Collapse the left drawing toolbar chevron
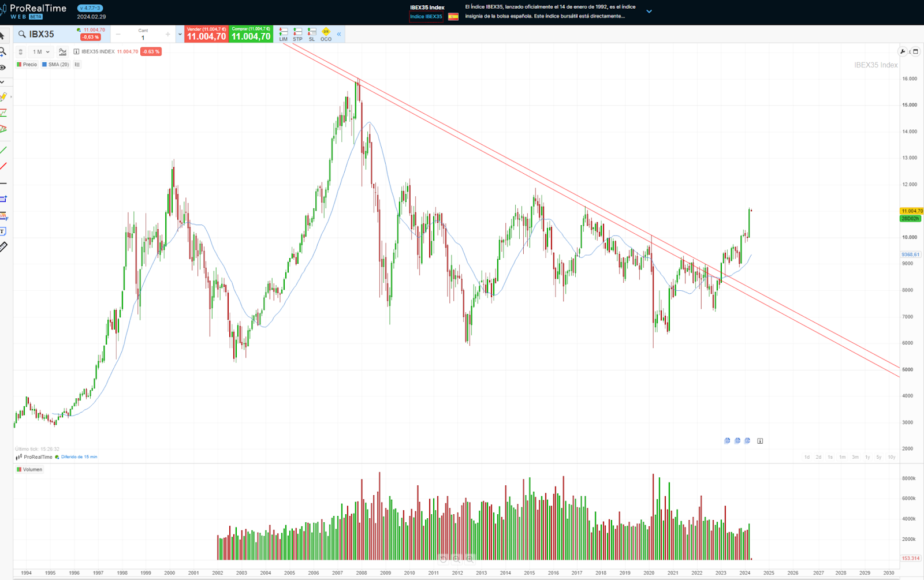The width and height of the screenshot is (924, 580). (x=2, y=83)
